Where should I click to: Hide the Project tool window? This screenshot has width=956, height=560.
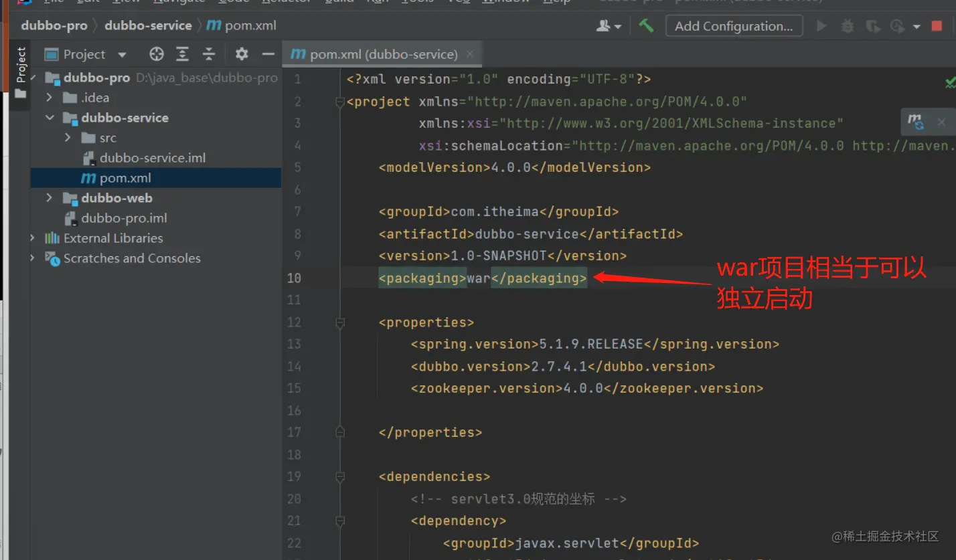[x=268, y=54]
